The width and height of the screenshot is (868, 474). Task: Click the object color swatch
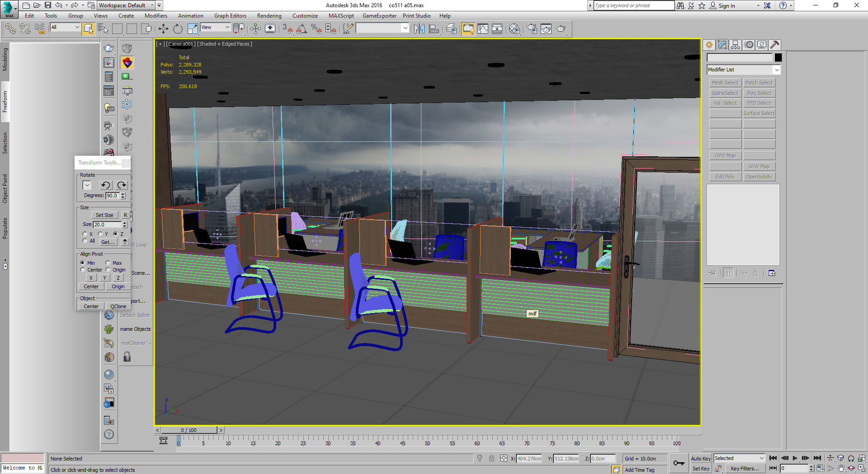[x=778, y=57]
